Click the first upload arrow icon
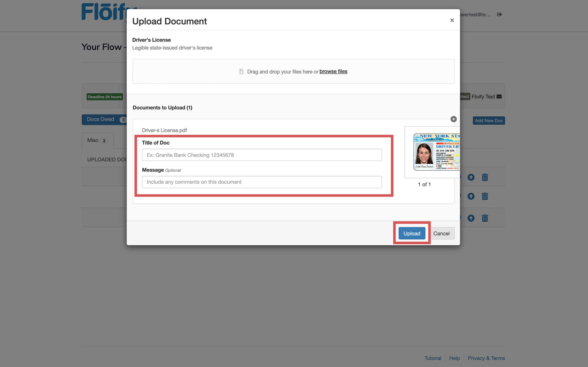 pyautogui.click(x=471, y=178)
